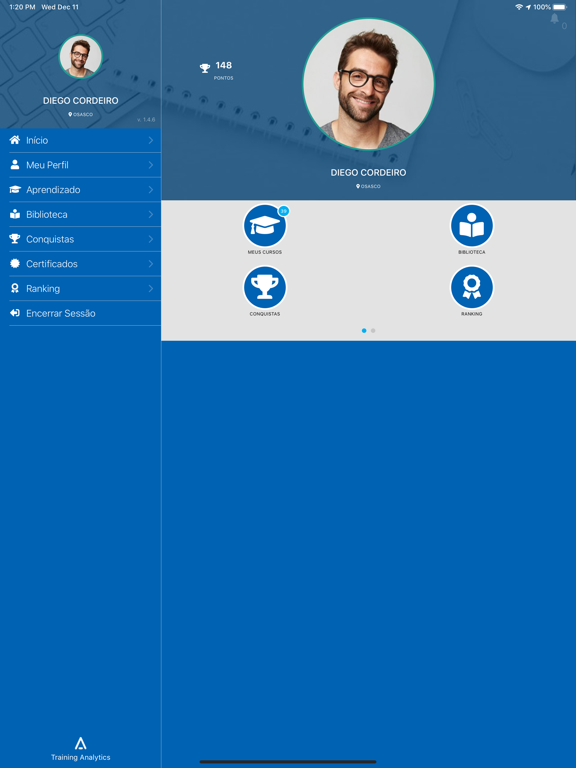
Task: Click the person icon next to Meu Perfil
Action: (15, 165)
